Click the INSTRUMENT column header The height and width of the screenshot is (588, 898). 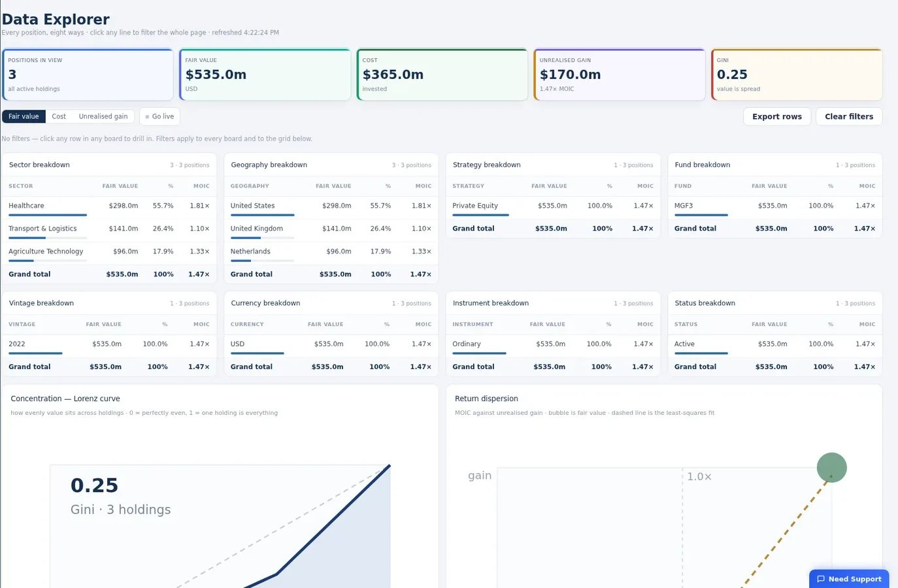(x=473, y=325)
